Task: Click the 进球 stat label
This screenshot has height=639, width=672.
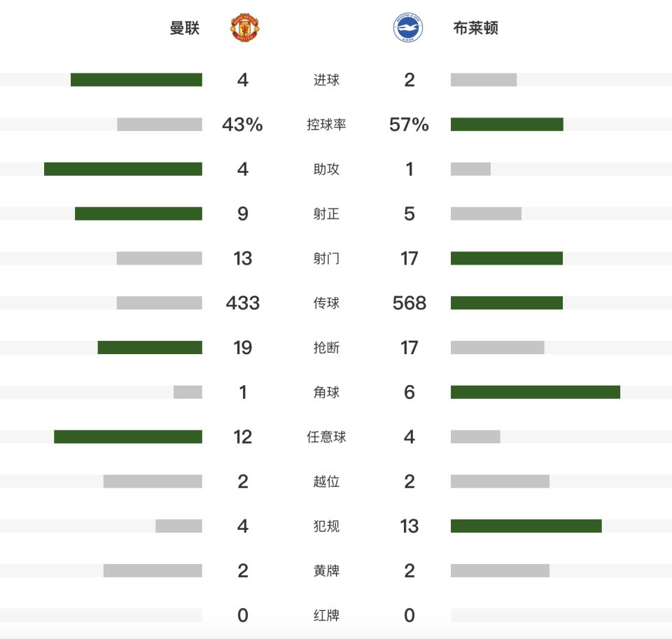Action: point(326,80)
